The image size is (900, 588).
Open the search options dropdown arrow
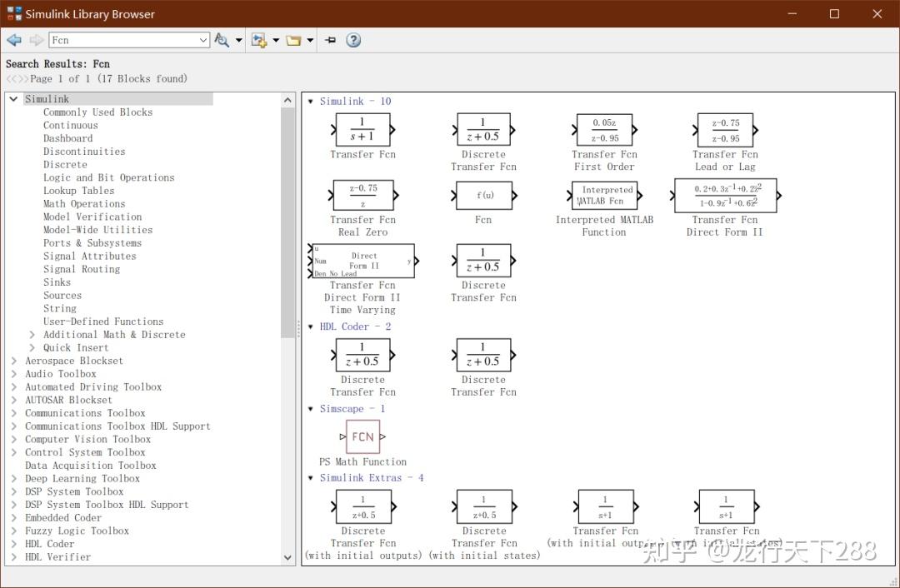(x=239, y=40)
